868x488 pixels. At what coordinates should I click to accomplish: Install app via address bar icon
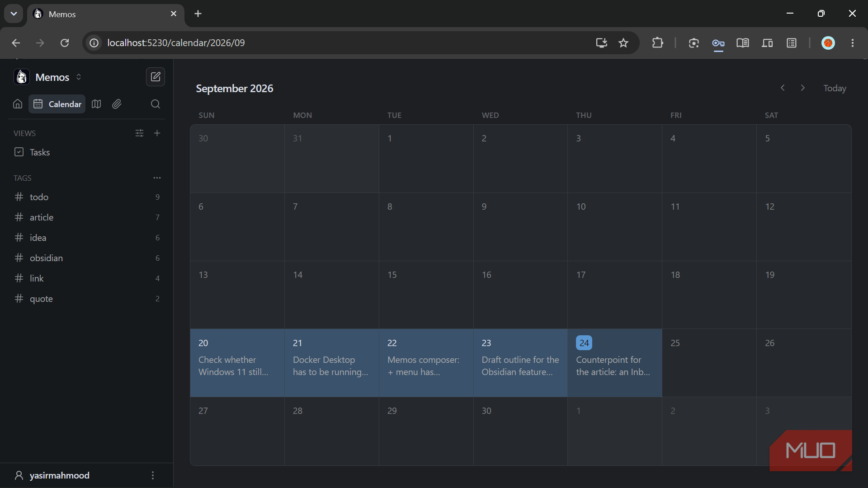click(x=601, y=42)
